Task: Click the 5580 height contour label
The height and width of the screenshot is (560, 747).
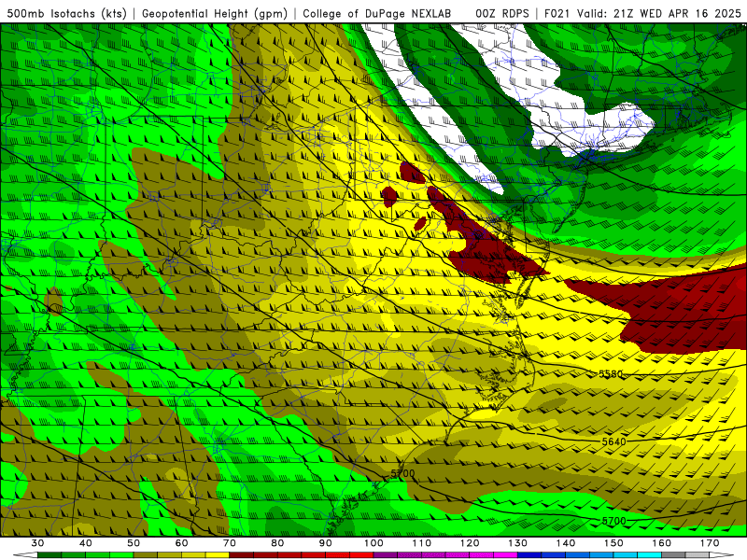Action: [611, 374]
